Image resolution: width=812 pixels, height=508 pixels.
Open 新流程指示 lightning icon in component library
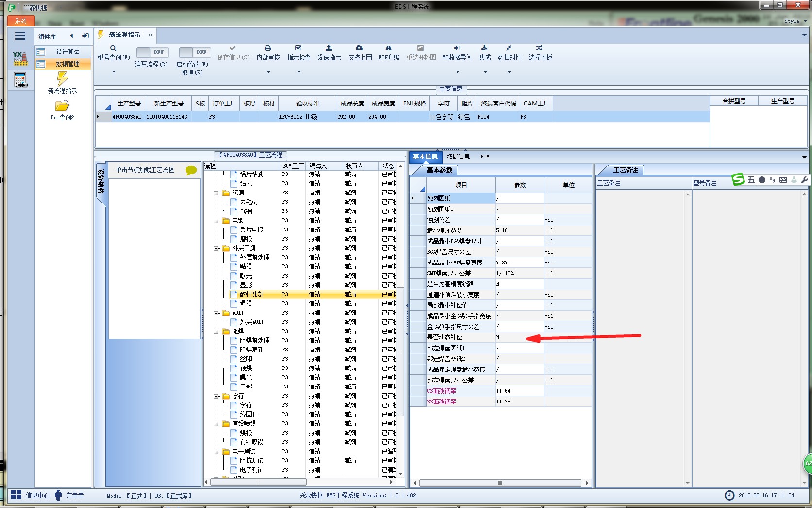[x=62, y=79]
